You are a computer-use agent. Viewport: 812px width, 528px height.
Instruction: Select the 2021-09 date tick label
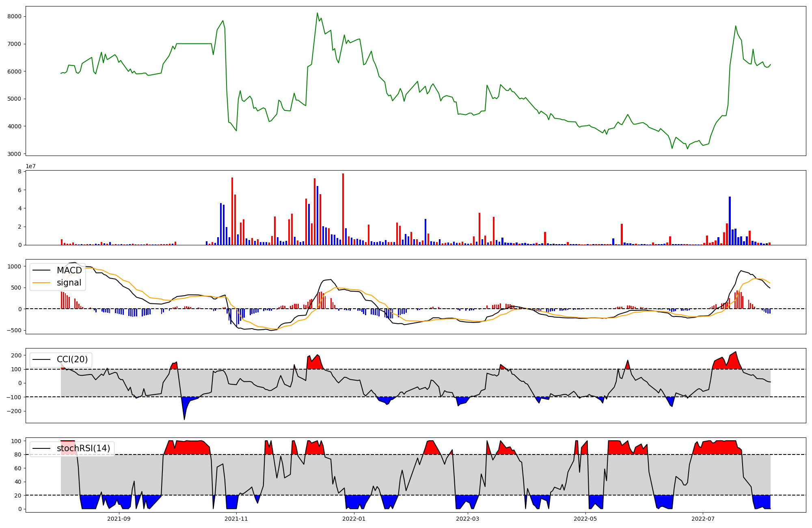click(x=119, y=519)
